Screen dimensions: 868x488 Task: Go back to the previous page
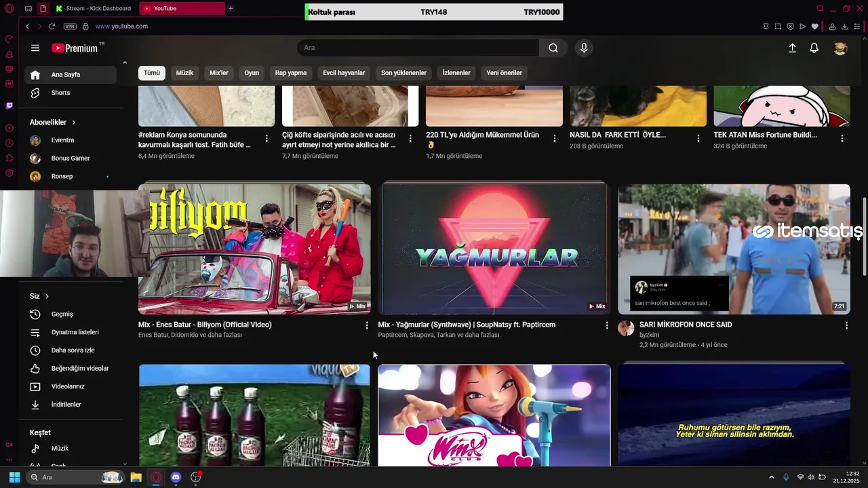click(27, 26)
